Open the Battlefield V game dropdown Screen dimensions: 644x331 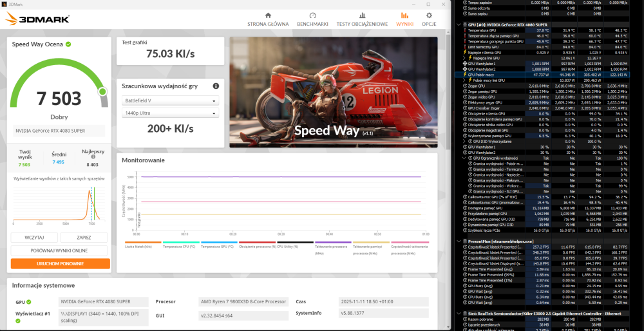coord(171,100)
